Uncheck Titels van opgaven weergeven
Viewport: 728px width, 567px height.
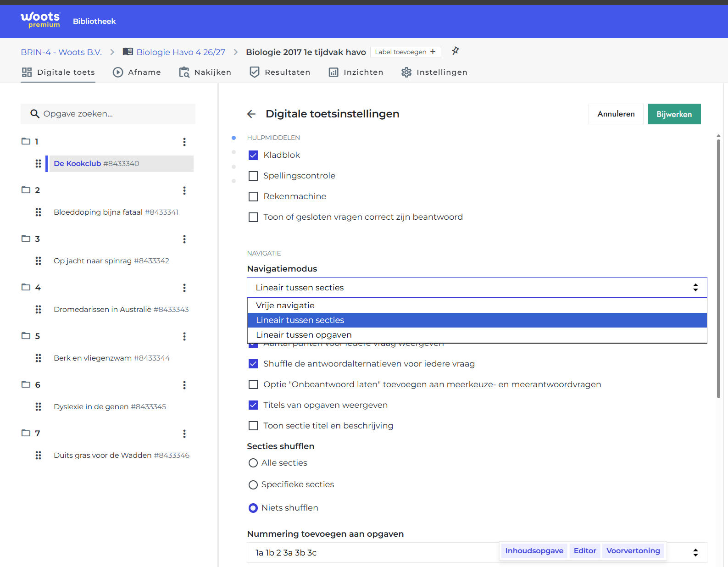click(253, 405)
